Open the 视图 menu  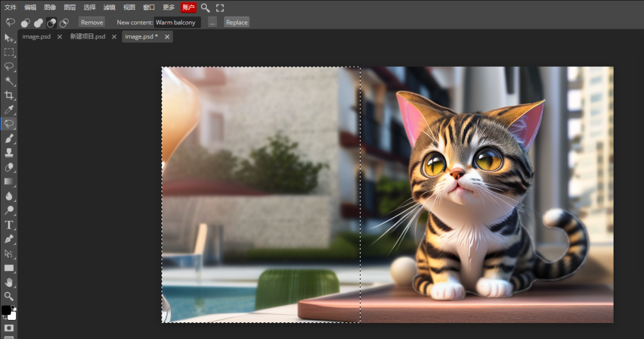click(x=129, y=7)
